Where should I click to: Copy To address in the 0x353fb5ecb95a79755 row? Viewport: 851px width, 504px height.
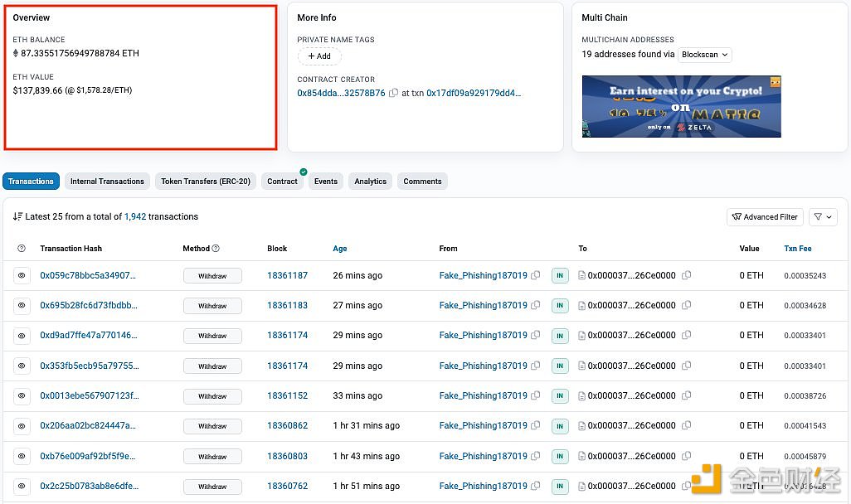click(686, 366)
